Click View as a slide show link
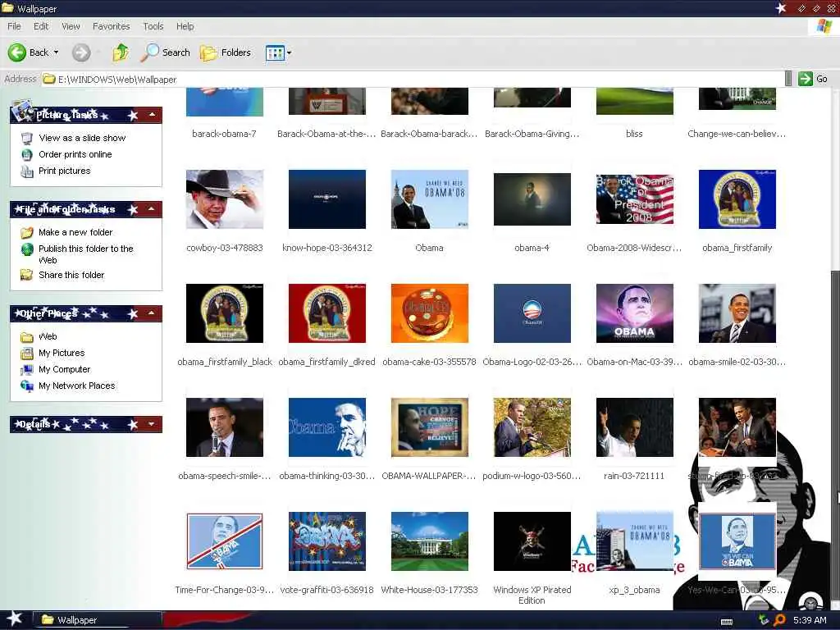Viewport: 840px width, 630px height. point(82,138)
